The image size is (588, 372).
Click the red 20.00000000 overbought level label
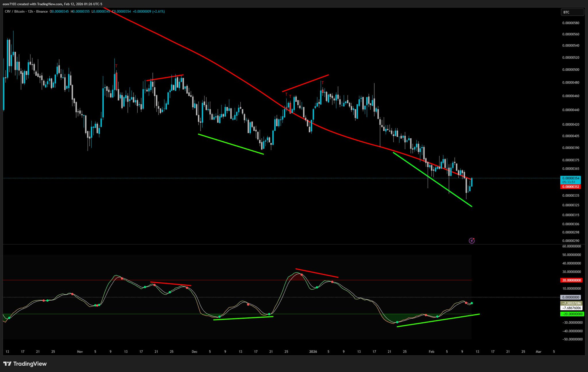click(571, 280)
